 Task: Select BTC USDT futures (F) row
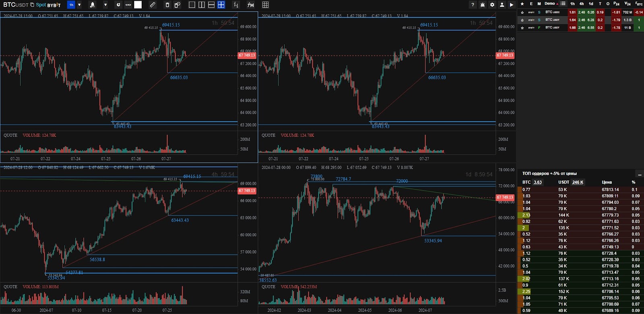[581, 28]
